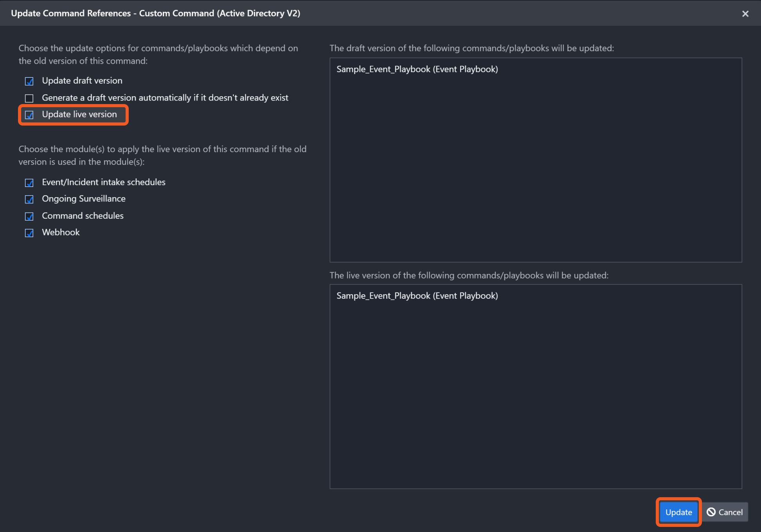Select Sample_Event_Playbook in the draft version list
The height and width of the screenshot is (532, 761).
click(x=417, y=69)
